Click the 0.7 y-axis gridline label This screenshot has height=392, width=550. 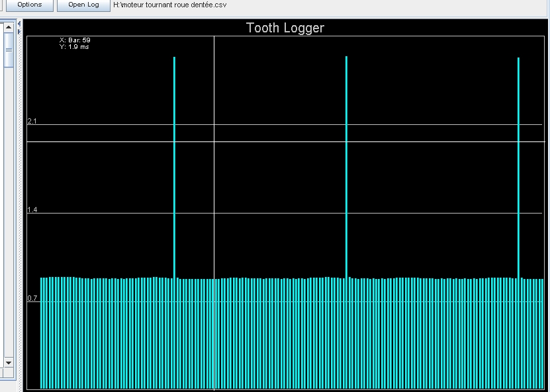[x=32, y=298]
